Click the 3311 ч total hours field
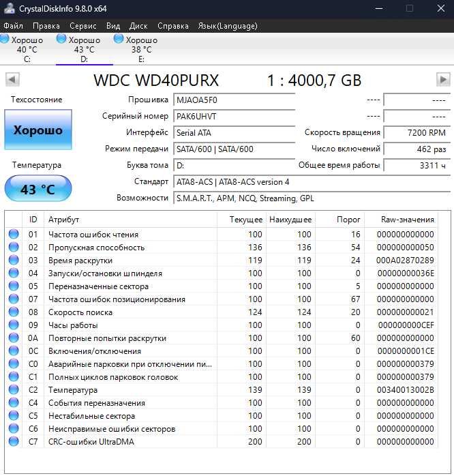Viewport: 454px width, 476px height. coord(417,166)
